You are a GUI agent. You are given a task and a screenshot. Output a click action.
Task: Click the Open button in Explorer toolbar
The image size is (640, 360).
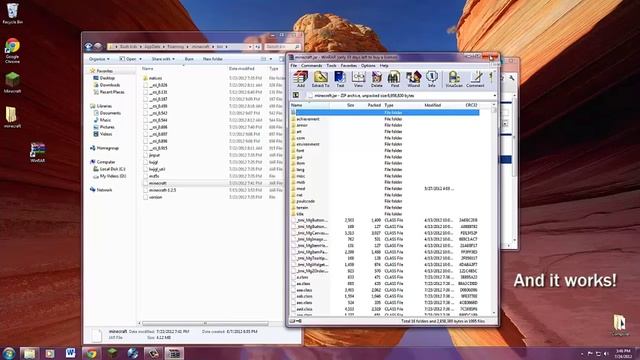(131, 59)
